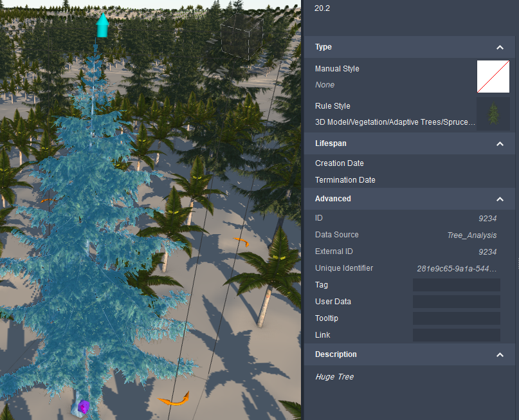Click the Tooltip input field
The image size is (519, 420).
point(456,318)
